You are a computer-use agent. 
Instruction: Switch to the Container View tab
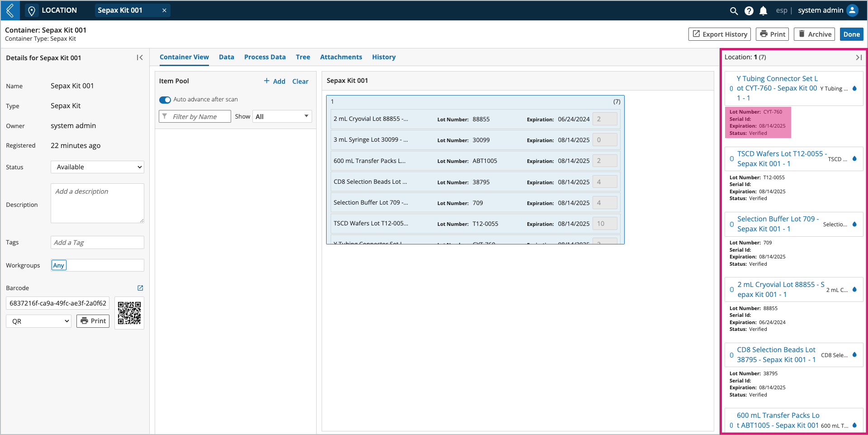pyautogui.click(x=184, y=57)
